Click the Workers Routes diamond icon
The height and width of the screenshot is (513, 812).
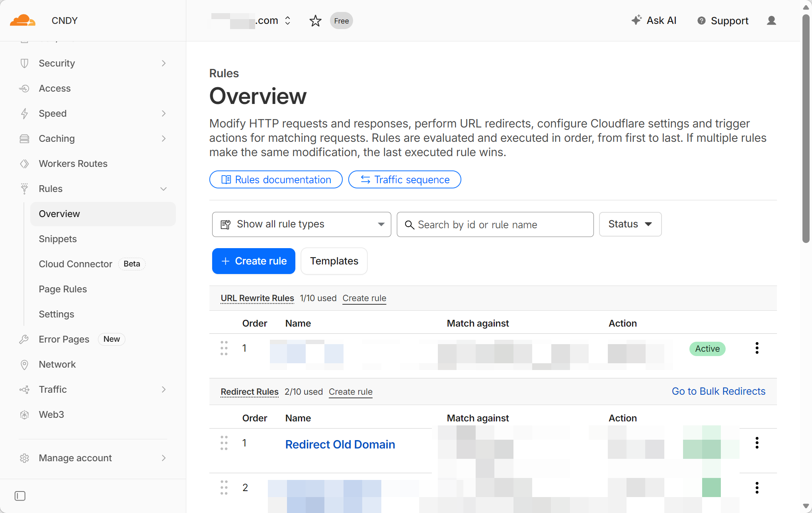(24, 164)
